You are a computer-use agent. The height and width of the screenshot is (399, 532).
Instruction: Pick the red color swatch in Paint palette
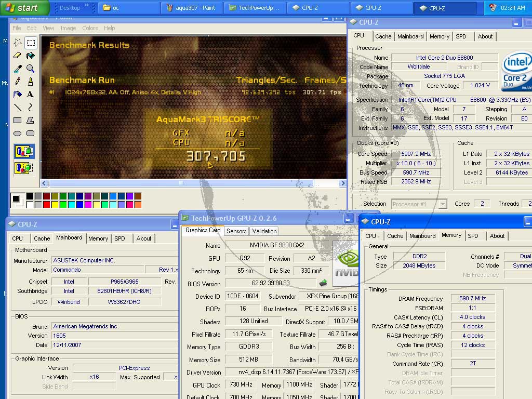pos(46,204)
